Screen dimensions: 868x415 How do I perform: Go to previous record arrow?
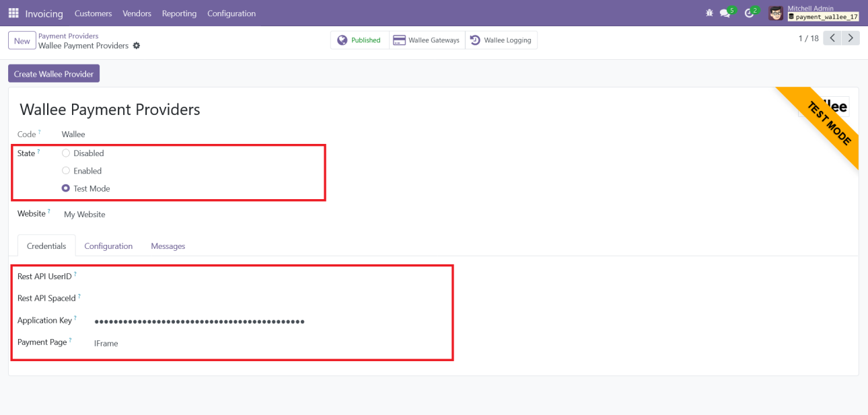[832, 38]
